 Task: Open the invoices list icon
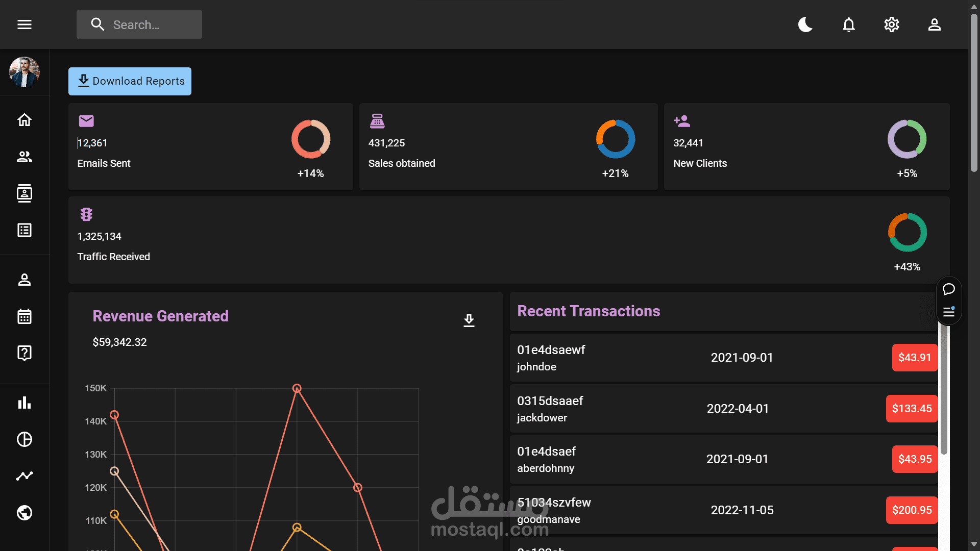[x=24, y=230]
